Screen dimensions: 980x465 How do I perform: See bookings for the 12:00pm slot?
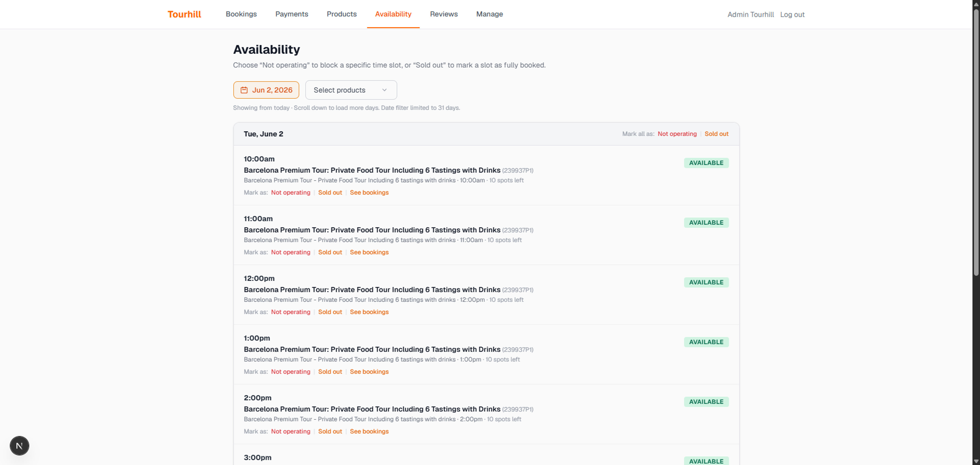(x=369, y=312)
